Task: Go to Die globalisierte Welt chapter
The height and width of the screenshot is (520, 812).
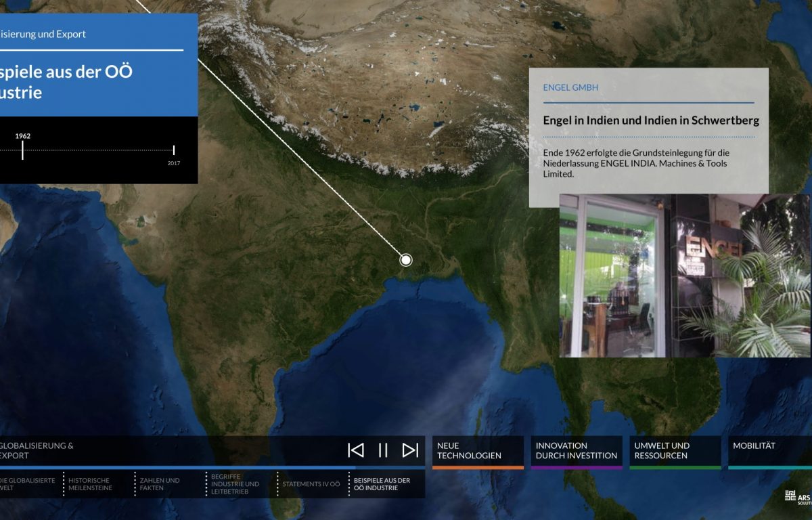Action: 28,484
